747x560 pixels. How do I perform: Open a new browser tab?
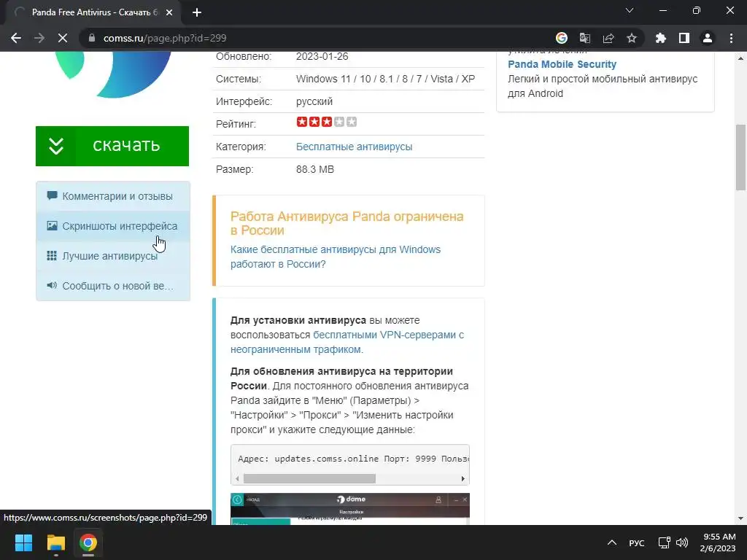click(197, 12)
